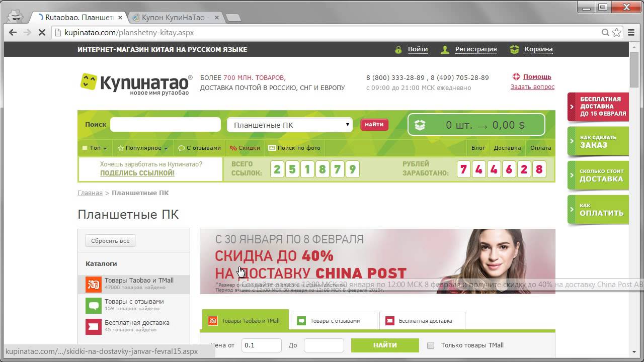Viewport: 644px width, 362px height.
Task: Open Оплата menu item
Action: tap(540, 148)
